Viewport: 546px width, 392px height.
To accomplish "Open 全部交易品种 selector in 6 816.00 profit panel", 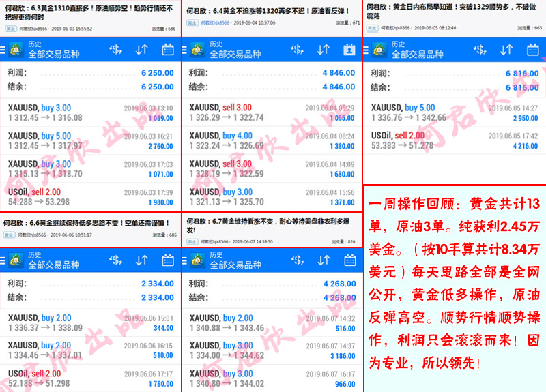I will (x=418, y=55).
